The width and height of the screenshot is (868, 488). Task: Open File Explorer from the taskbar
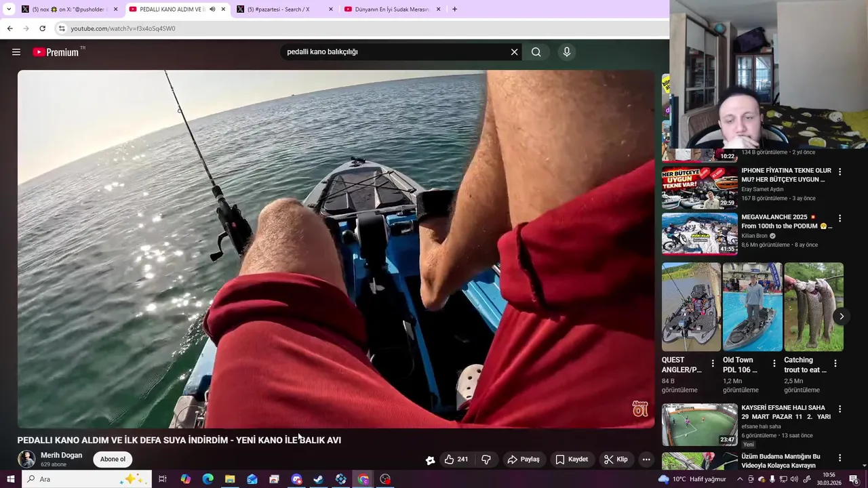(230, 479)
